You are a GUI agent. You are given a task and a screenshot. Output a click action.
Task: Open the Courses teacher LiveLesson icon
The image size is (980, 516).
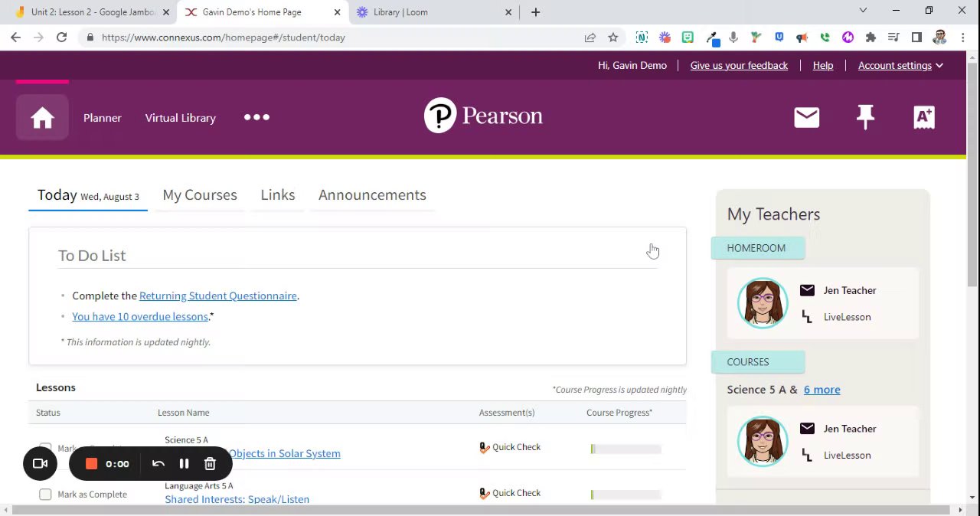tap(806, 455)
